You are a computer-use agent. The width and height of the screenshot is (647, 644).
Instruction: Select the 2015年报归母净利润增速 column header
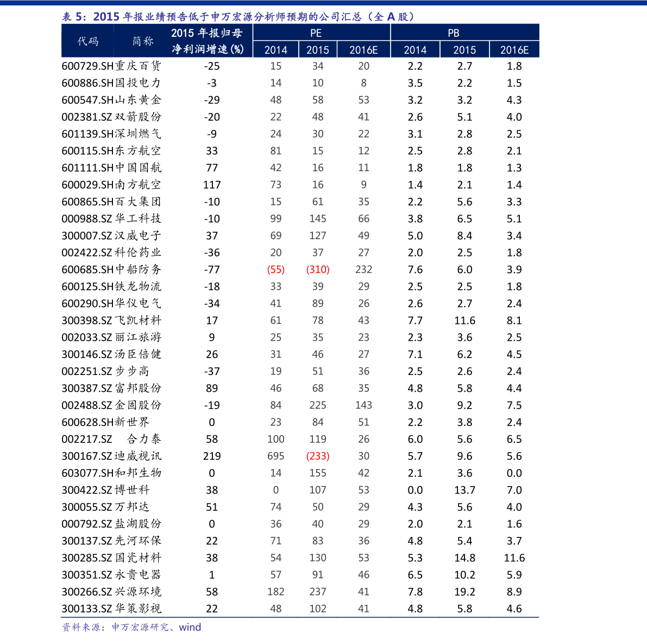pyautogui.click(x=208, y=41)
